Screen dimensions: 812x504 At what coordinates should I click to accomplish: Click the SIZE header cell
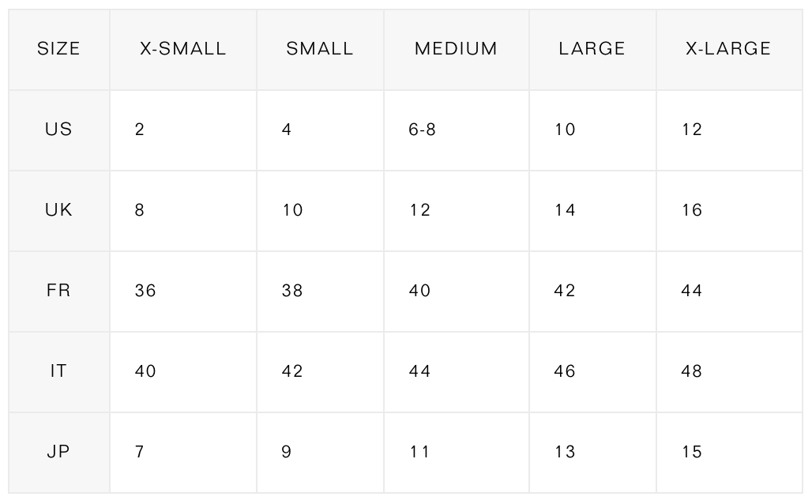pos(58,49)
